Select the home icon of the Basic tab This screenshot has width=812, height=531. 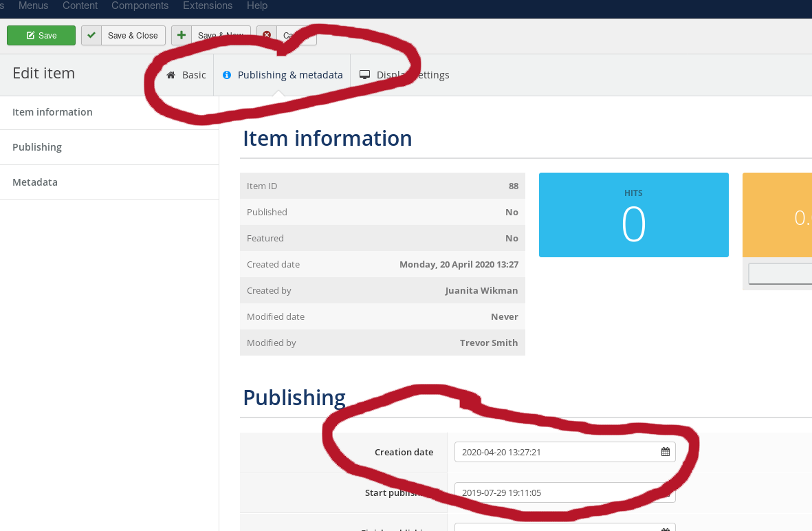click(171, 75)
